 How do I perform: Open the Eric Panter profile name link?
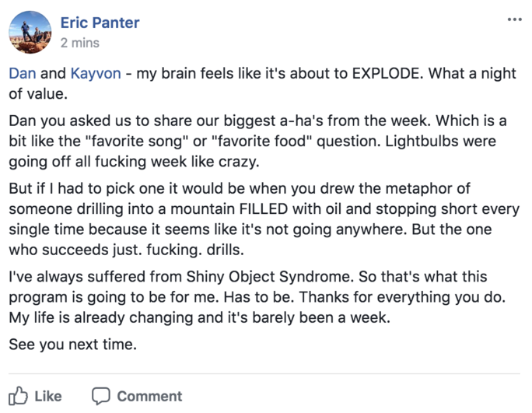tap(100, 23)
